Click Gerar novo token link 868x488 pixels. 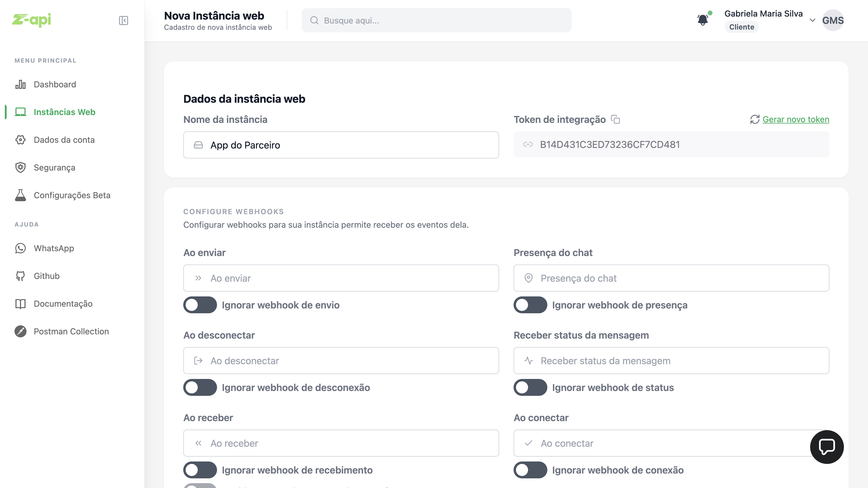tap(796, 119)
